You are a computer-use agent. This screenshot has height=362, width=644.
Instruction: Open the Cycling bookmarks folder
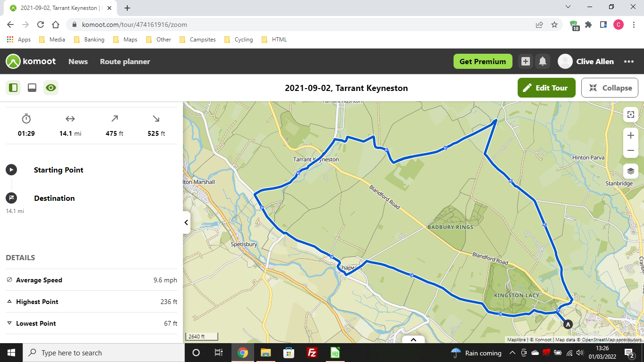click(x=239, y=40)
